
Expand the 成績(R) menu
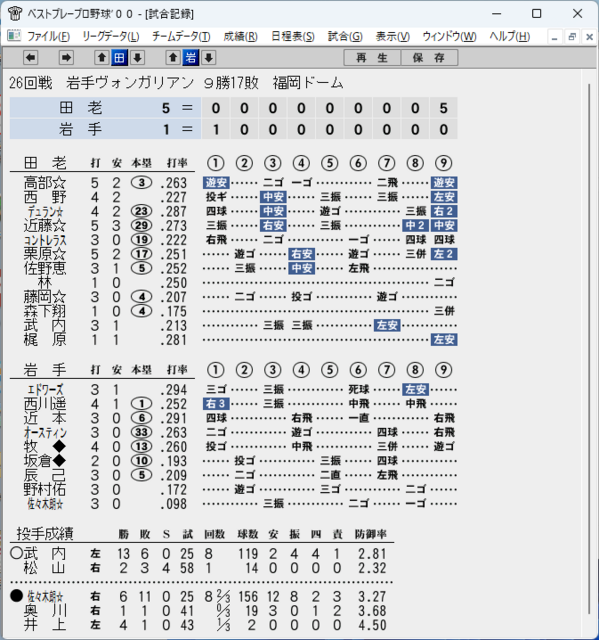(x=240, y=37)
